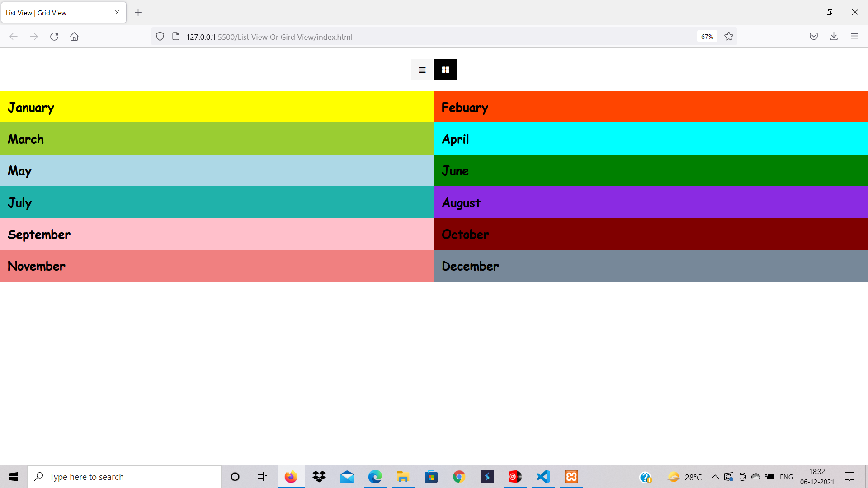Open the downloads panel
868x488 pixels.
click(834, 36)
